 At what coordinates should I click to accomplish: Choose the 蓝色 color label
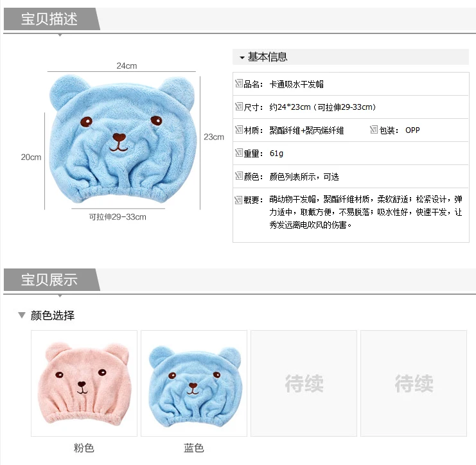click(194, 448)
